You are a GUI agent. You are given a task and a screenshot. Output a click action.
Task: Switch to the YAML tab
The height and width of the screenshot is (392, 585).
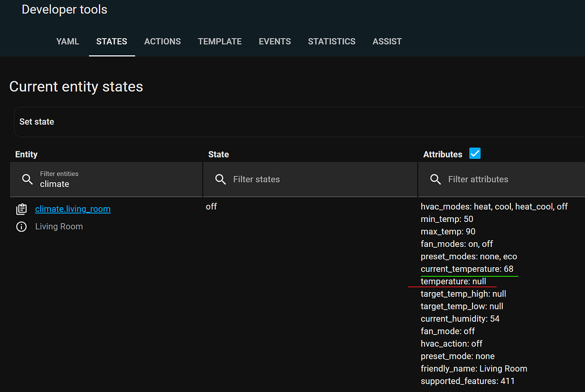[67, 41]
